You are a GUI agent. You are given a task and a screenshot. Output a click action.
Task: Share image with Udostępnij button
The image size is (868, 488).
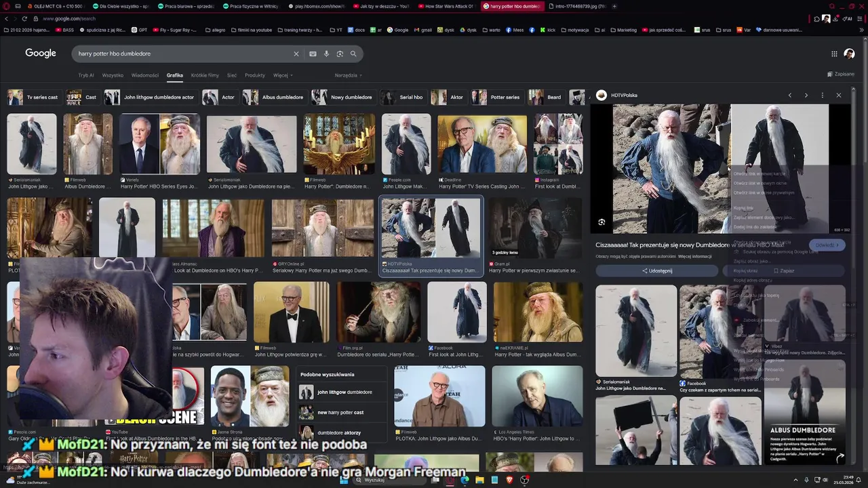(x=656, y=270)
